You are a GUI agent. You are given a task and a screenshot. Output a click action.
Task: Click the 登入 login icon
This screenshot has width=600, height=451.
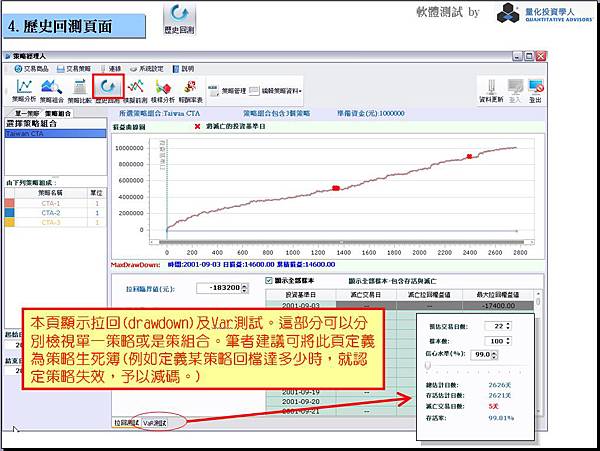515,91
